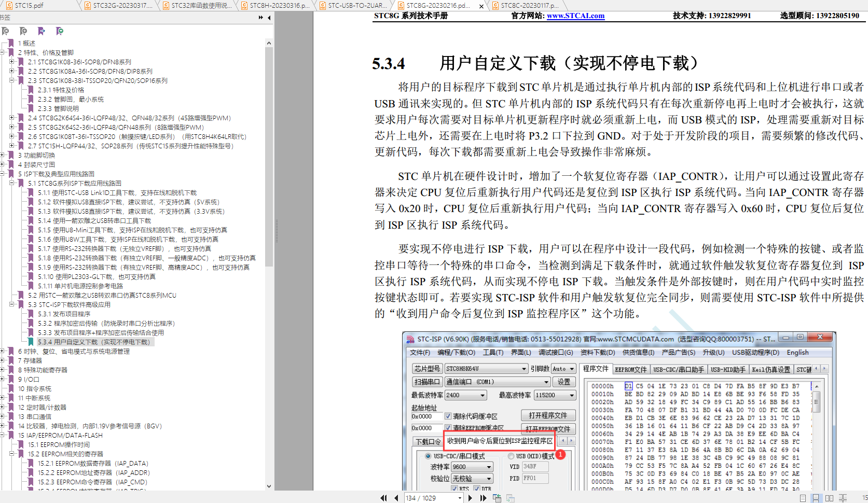Click bookmark icon beside 1 概述

pos(11,43)
